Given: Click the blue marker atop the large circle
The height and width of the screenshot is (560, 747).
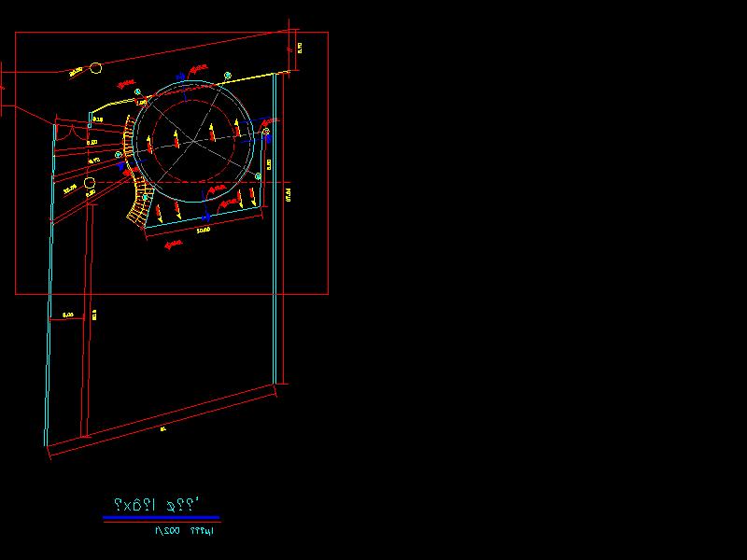Looking at the screenshot, I should (179, 77).
